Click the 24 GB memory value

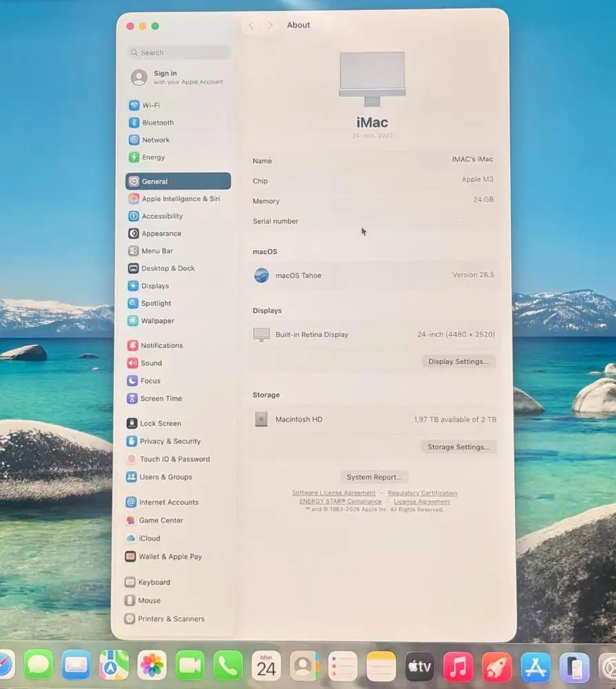point(483,200)
